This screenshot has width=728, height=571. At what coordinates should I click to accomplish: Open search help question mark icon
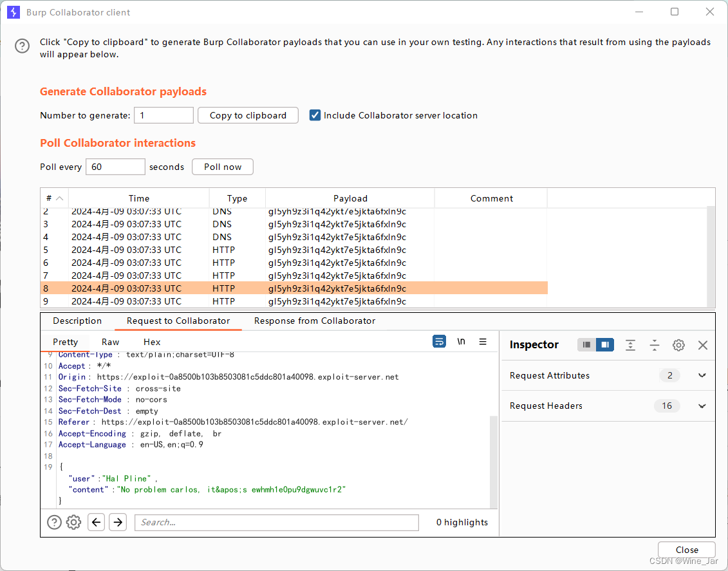[54, 522]
